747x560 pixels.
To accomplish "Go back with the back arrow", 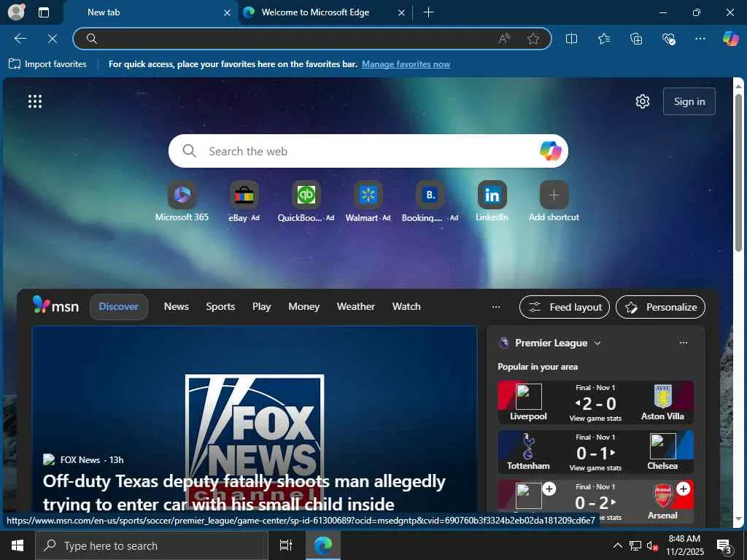I will [x=20, y=39].
